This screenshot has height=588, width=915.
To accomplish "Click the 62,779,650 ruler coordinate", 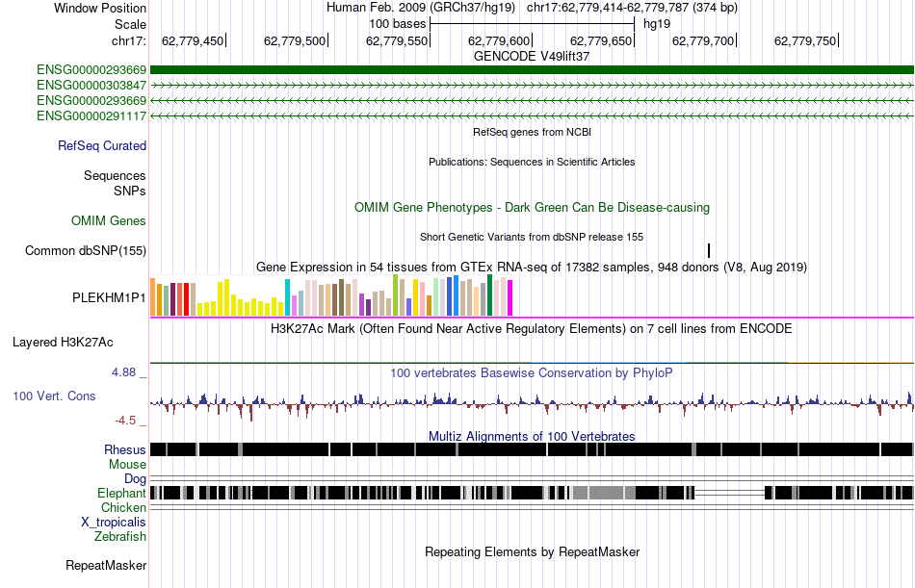I will (601, 40).
